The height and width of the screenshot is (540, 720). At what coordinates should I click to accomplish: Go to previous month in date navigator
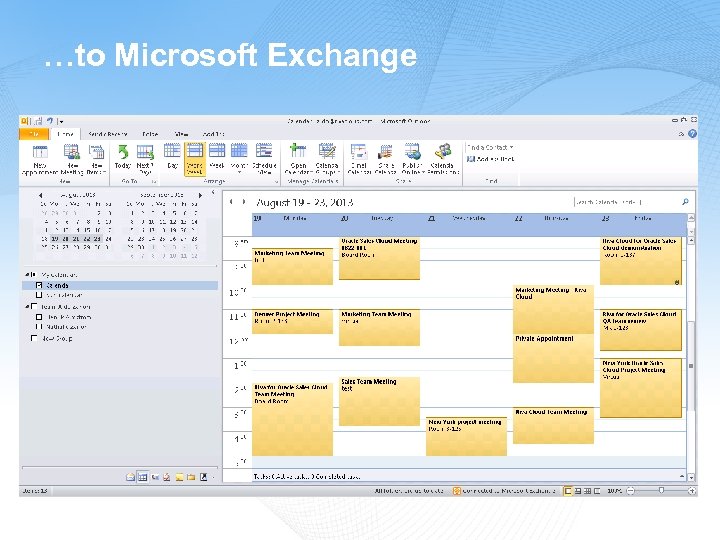[40, 195]
